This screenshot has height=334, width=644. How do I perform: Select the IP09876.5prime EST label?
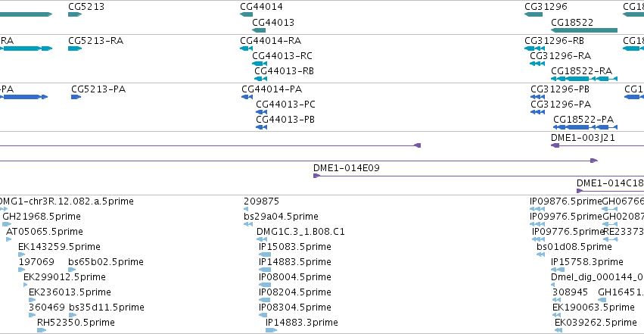pyautogui.click(x=565, y=201)
